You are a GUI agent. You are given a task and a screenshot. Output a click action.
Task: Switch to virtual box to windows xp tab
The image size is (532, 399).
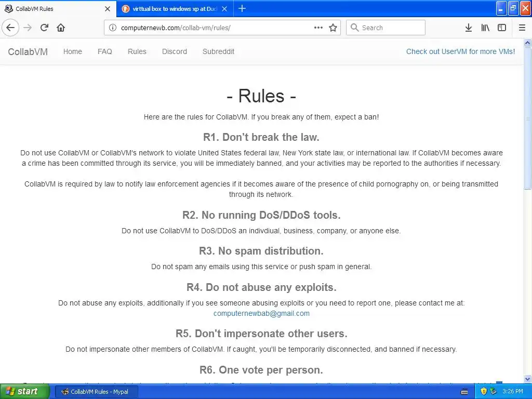pos(175,9)
